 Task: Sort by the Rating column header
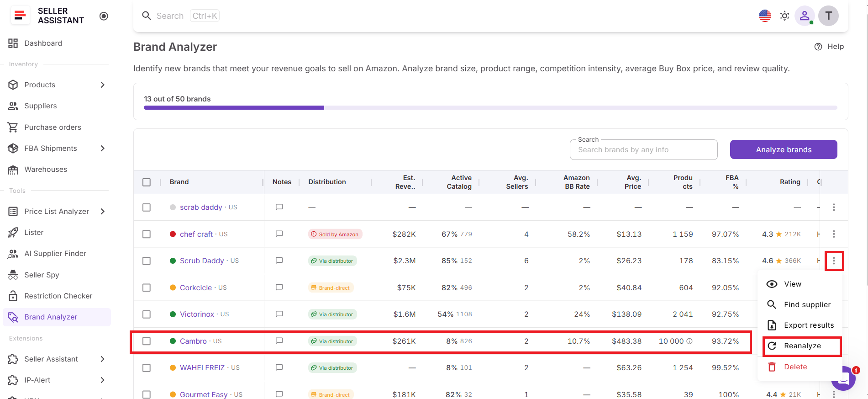pos(790,182)
